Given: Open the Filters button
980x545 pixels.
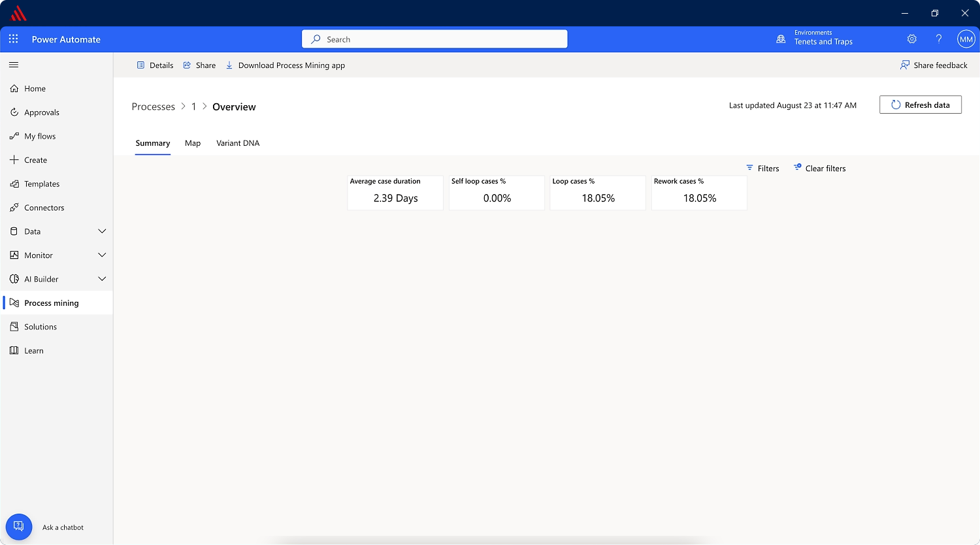Looking at the screenshot, I should tap(763, 169).
